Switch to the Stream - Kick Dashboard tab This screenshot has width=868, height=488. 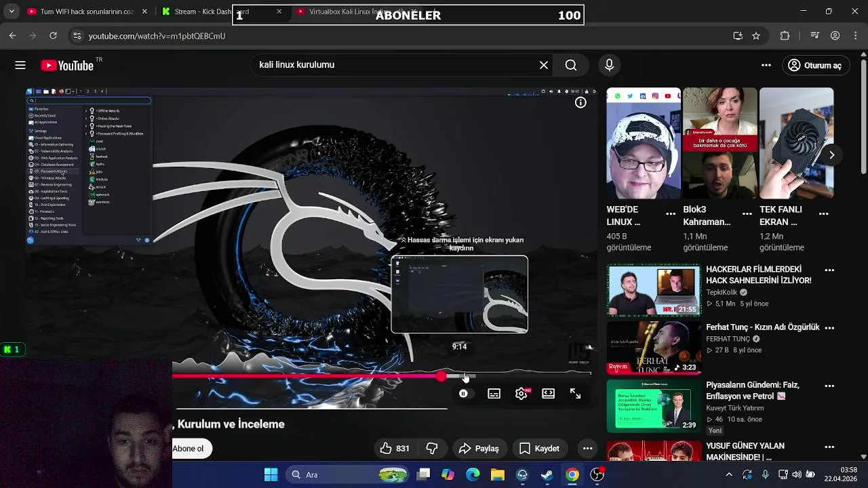pyautogui.click(x=203, y=12)
